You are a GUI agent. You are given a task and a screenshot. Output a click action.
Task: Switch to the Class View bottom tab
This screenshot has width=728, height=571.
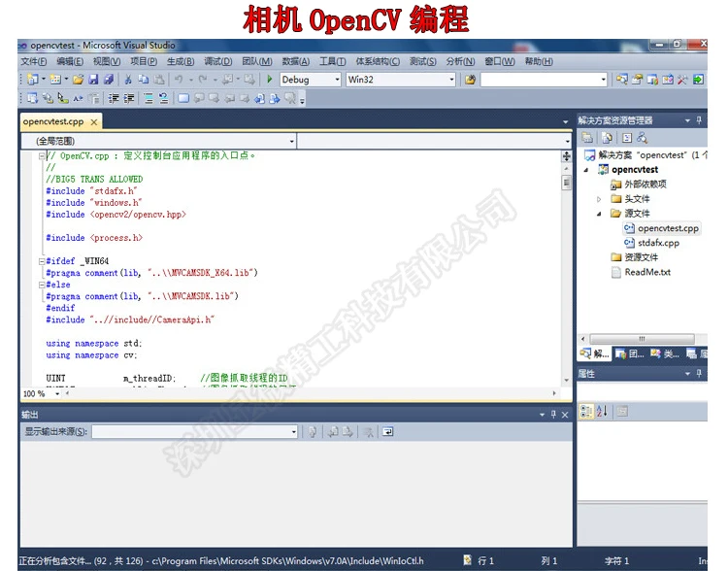tap(665, 354)
